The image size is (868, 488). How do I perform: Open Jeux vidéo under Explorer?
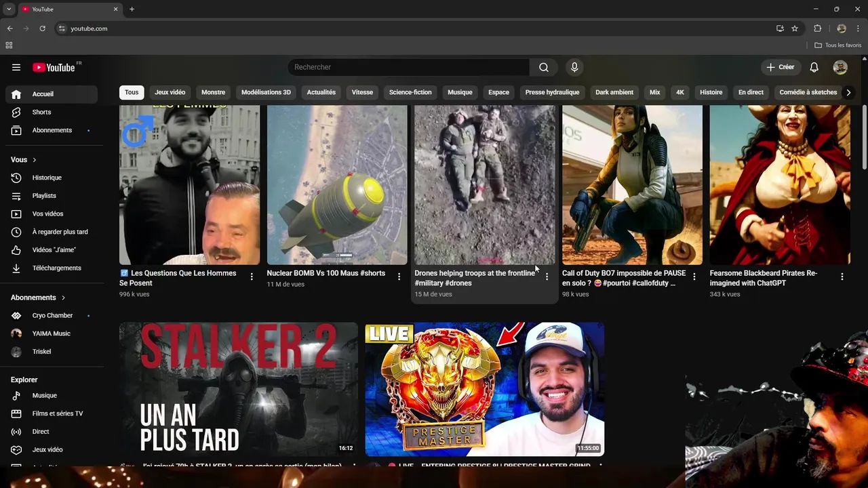tap(52, 450)
